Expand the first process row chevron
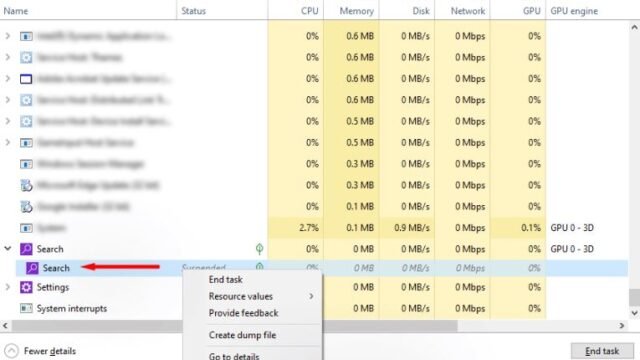 click(x=7, y=36)
